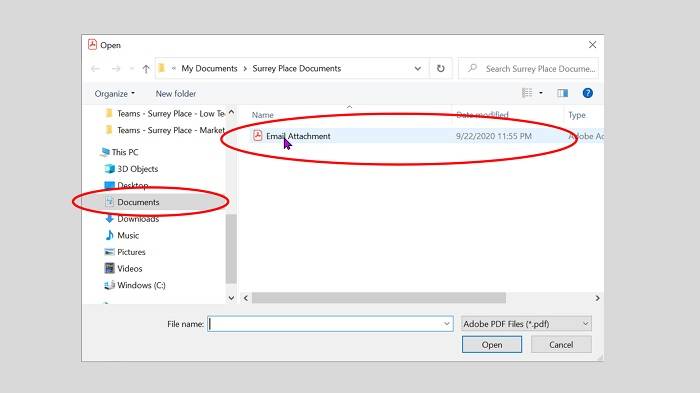Toggle the preview pane icon
This screenshot has height=393, width=700.
[562, 93]
